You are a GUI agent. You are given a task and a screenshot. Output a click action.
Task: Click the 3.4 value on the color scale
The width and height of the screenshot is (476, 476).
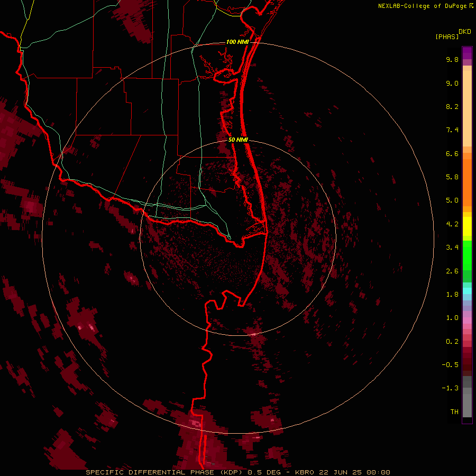click(452, 248)
